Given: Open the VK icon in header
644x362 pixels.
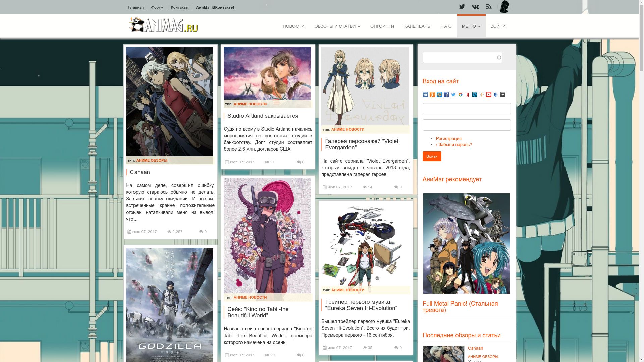Looking at the screenshot, I should pos(475,7).
